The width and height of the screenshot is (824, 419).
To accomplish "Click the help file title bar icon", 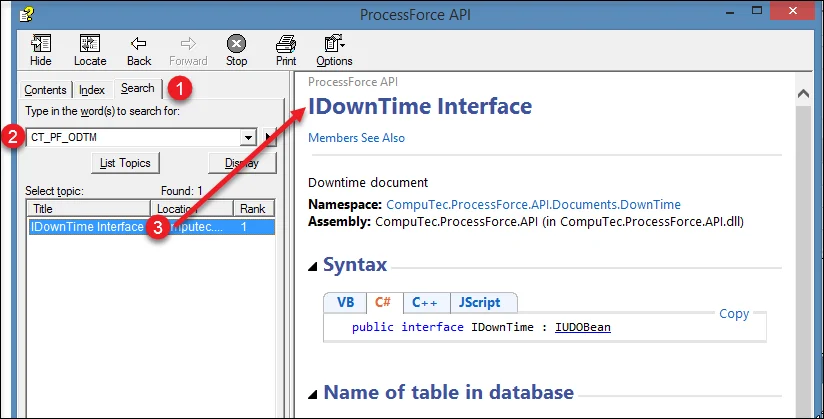I will click(13, 13).
